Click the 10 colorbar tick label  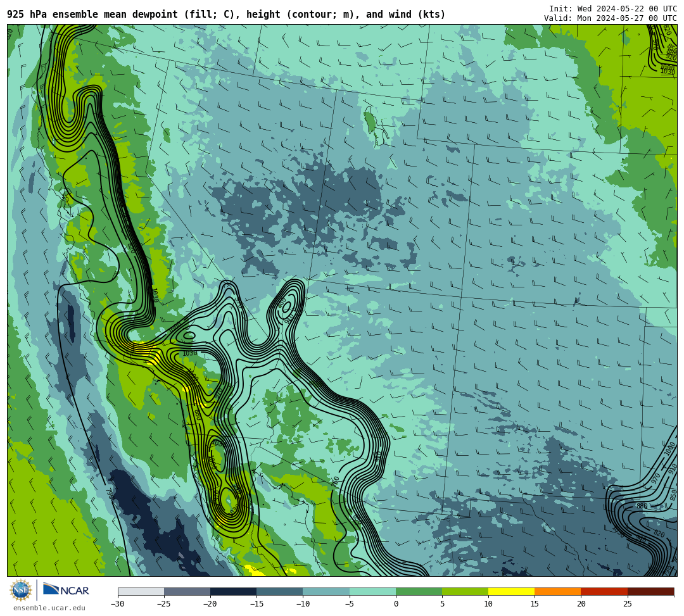tap(488, 604)
